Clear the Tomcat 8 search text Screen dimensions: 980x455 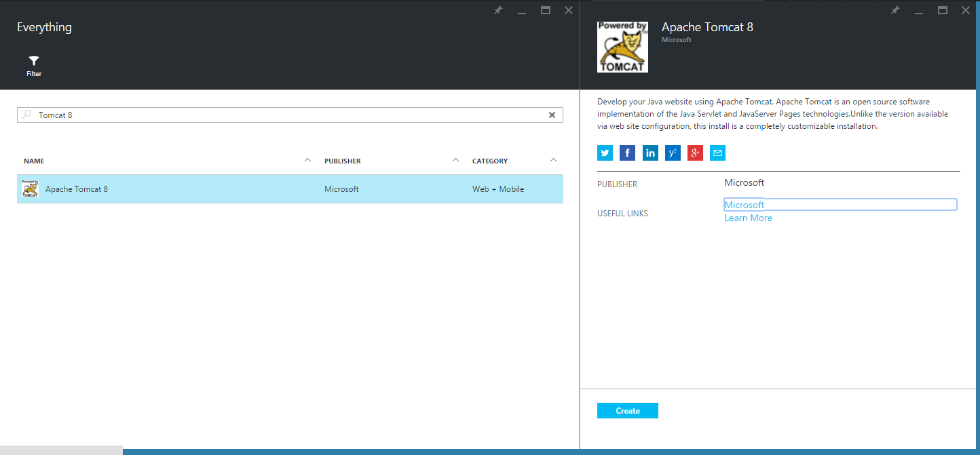click(x=552, y=115)
